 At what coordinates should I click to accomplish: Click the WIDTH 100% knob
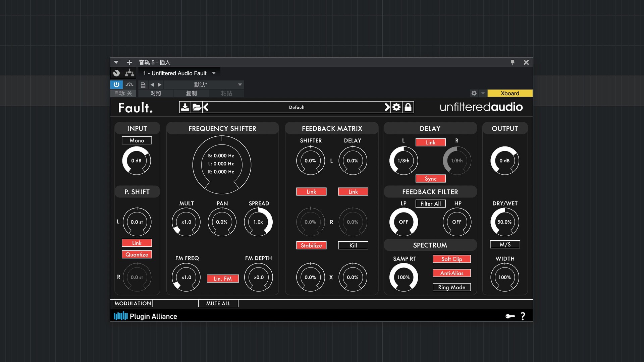point(505,277)
